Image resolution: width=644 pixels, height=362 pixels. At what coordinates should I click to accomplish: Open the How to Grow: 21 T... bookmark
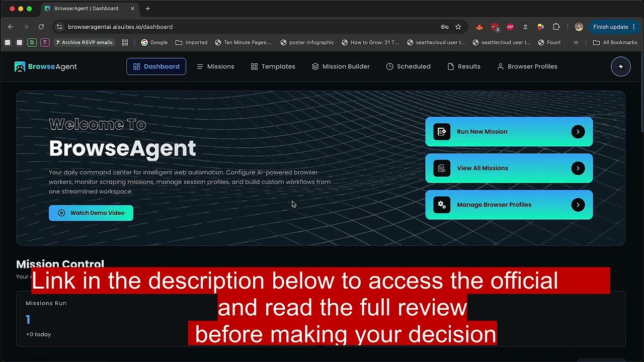tap(370, 43)
